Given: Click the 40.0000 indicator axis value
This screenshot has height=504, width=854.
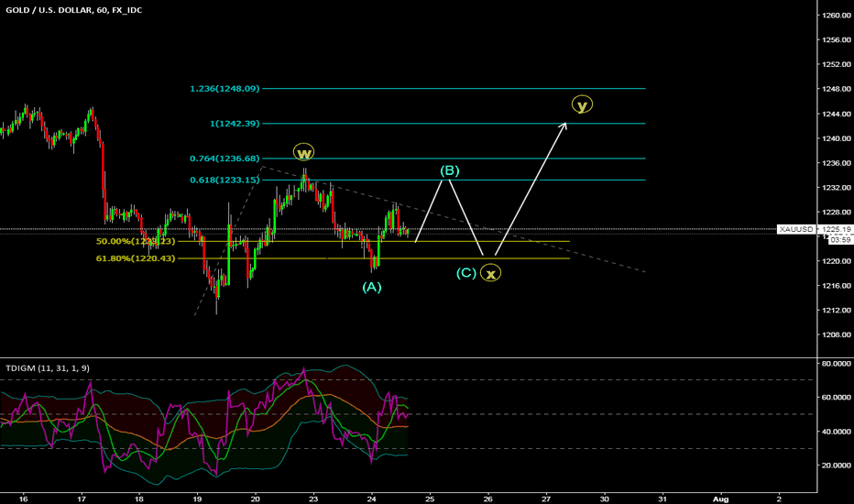Looking at the screenshot, I should [837, 432].
